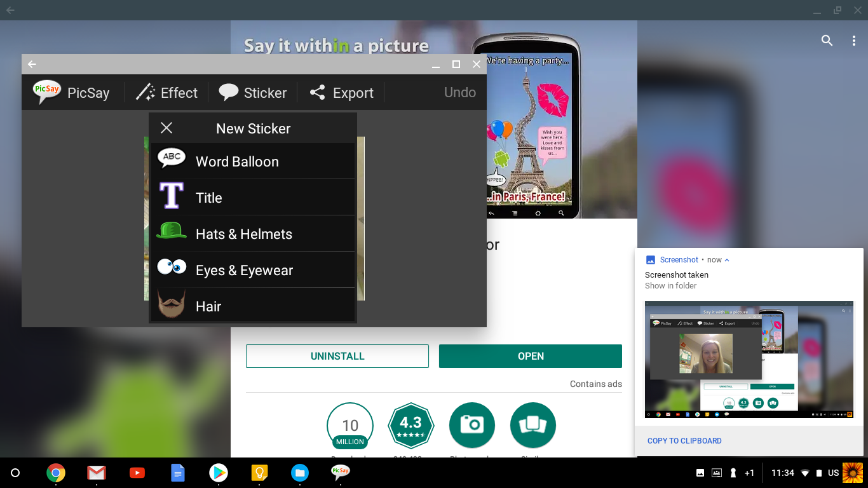868x488 pixels.
Task: Open the Effect menu with magic wand
Action: [166, 93]
